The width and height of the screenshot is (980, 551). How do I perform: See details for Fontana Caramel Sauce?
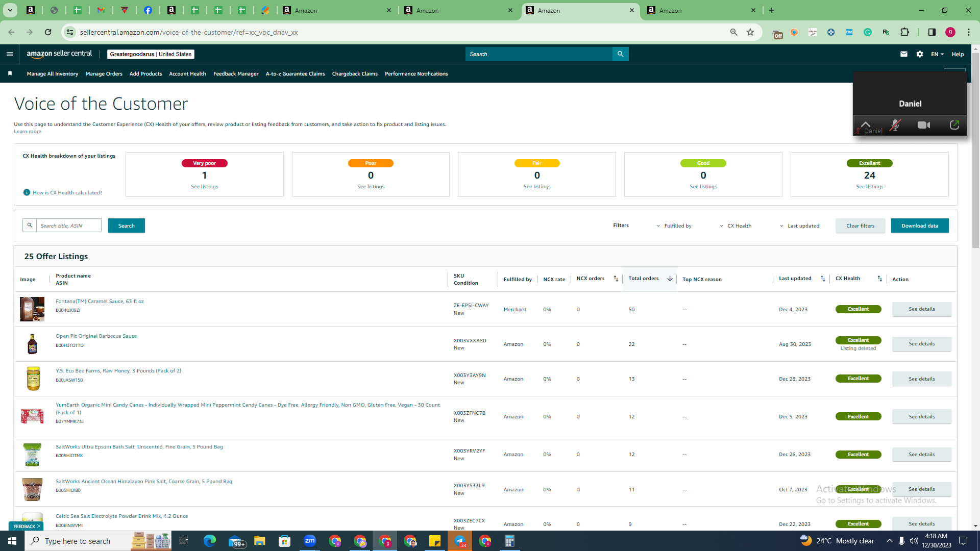pos(922,309)
